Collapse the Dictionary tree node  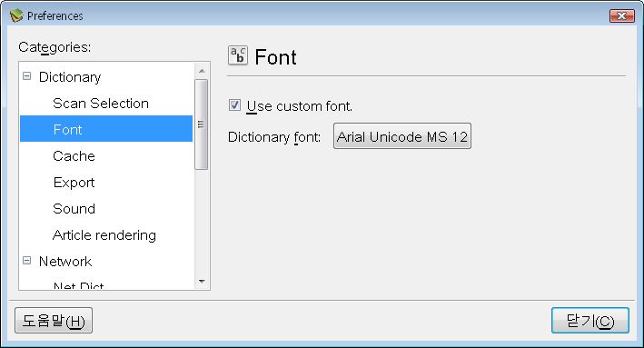pos(26,76)
